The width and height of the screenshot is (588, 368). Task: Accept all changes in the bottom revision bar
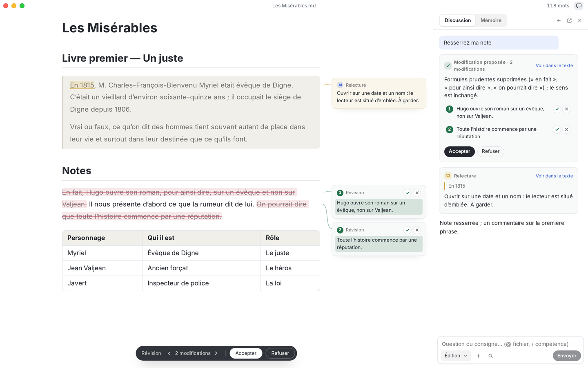pyautogui.click(x=246, y=353)
